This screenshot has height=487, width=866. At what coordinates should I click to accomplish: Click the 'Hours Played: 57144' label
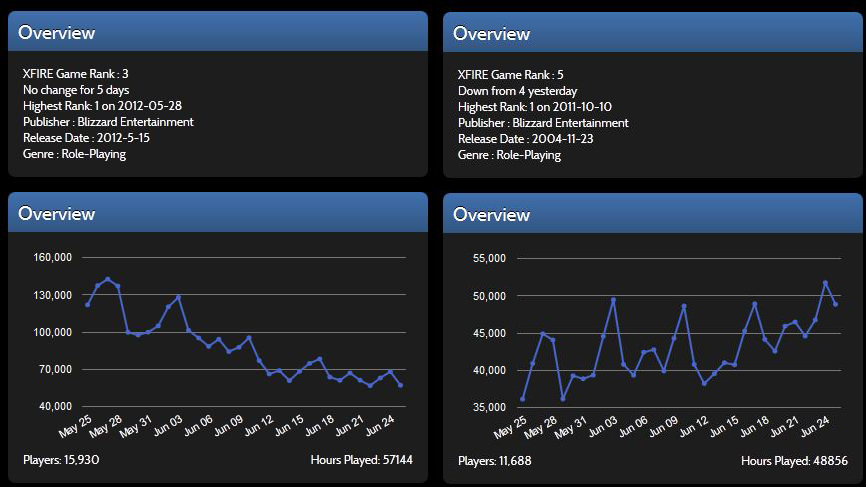coord(362,460)
